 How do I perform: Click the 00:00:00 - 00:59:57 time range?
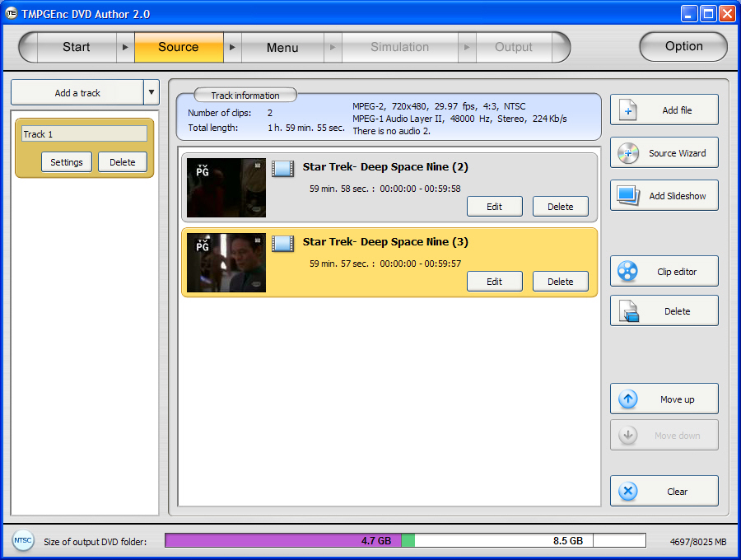[x=420, y=264]
